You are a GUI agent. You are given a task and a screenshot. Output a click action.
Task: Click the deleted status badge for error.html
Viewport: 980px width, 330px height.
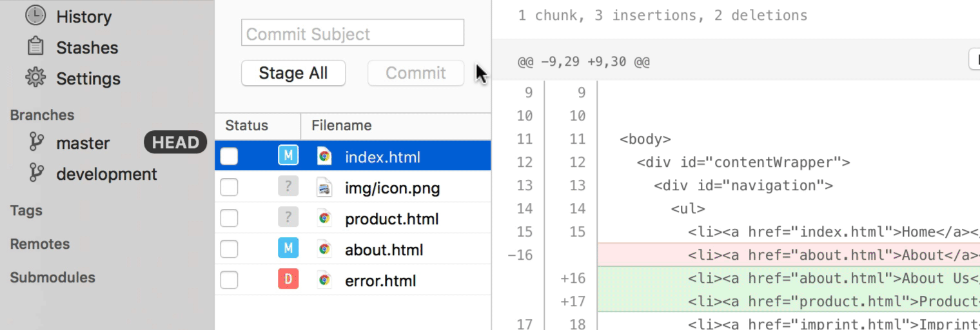(x=288, y=280)
